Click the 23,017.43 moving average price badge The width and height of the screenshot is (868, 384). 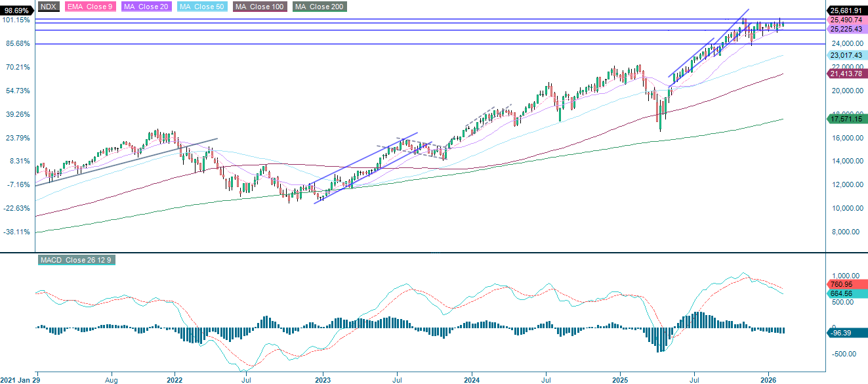coord(847,56)
